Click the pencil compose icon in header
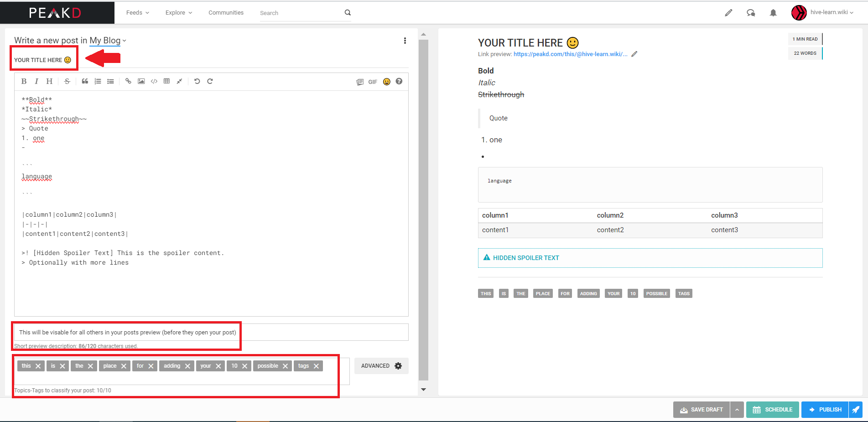Screen dimensions: 868x422 (728, 13)
